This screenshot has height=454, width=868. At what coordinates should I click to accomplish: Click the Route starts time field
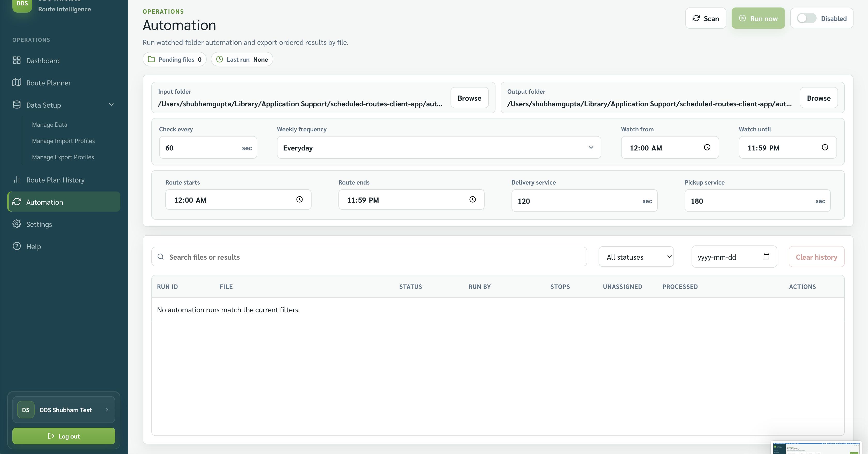click(x=238, y=200)
